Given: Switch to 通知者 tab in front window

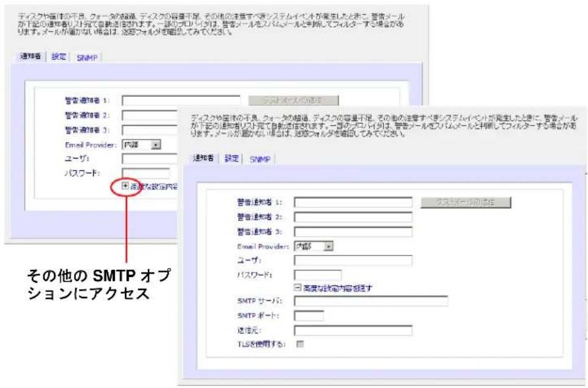Looking at the screenshot, I should coord(203,158).
